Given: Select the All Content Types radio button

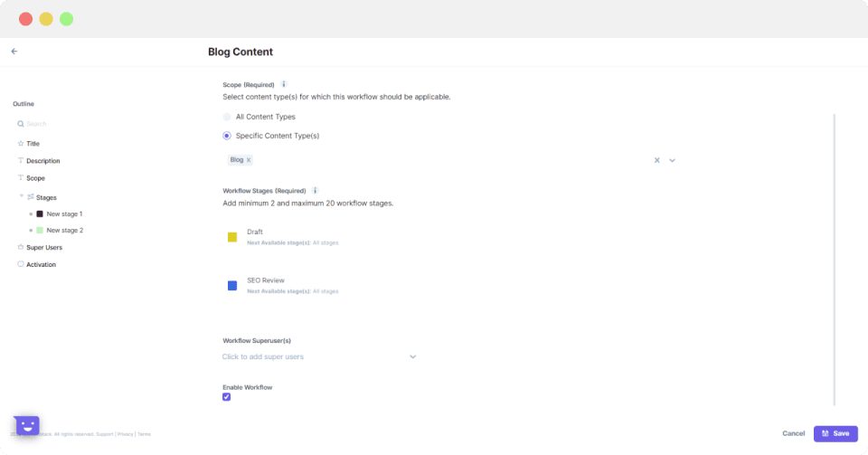Looking at the screenshot, I should [227, 117].
